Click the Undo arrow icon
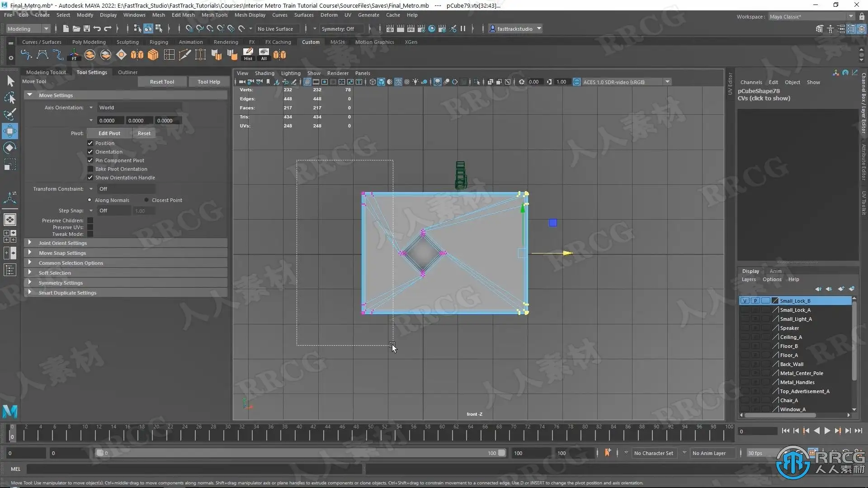This screenshot has height=488, width=868. coord(97,28)
